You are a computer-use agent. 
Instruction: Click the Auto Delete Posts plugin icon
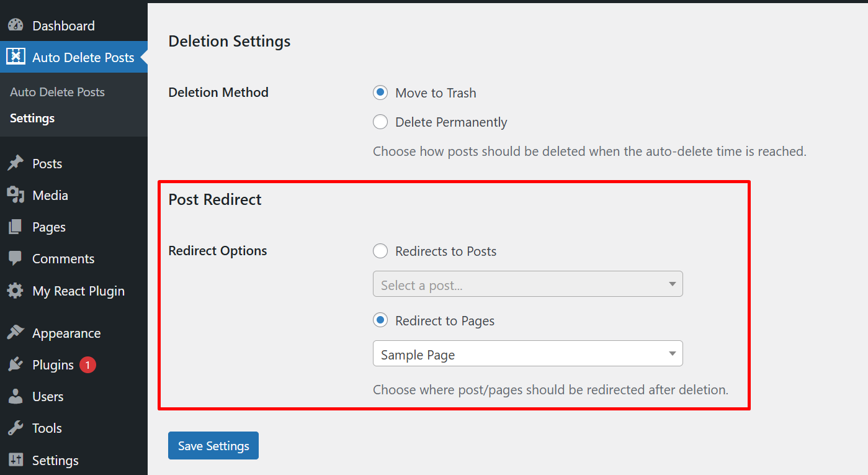16,57
